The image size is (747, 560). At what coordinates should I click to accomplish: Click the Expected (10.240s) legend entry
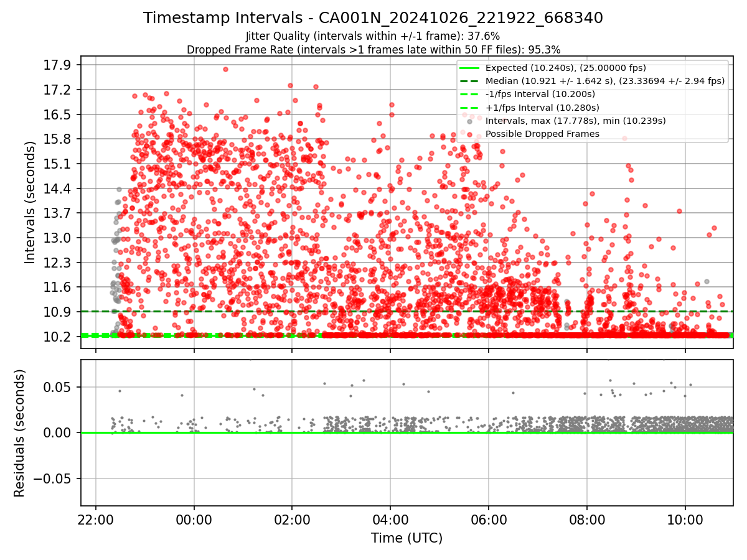click(x=565, y=68)
